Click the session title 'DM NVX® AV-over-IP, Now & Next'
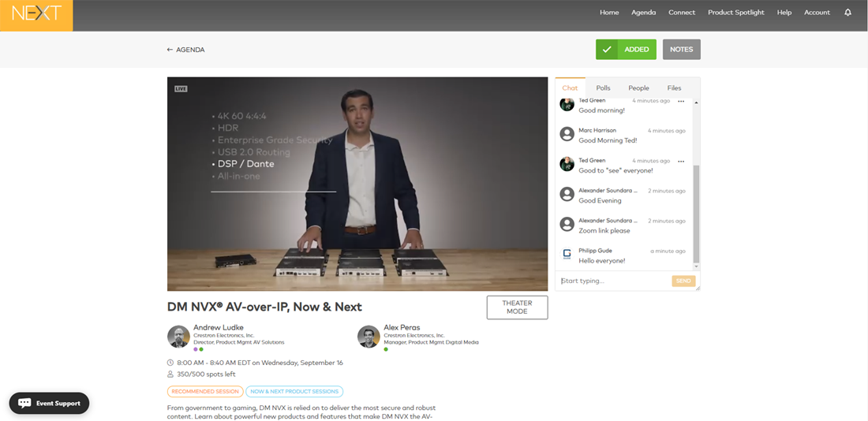Image resolution: width=868 pixels, height=421 pixels. (x=264, y=307)
